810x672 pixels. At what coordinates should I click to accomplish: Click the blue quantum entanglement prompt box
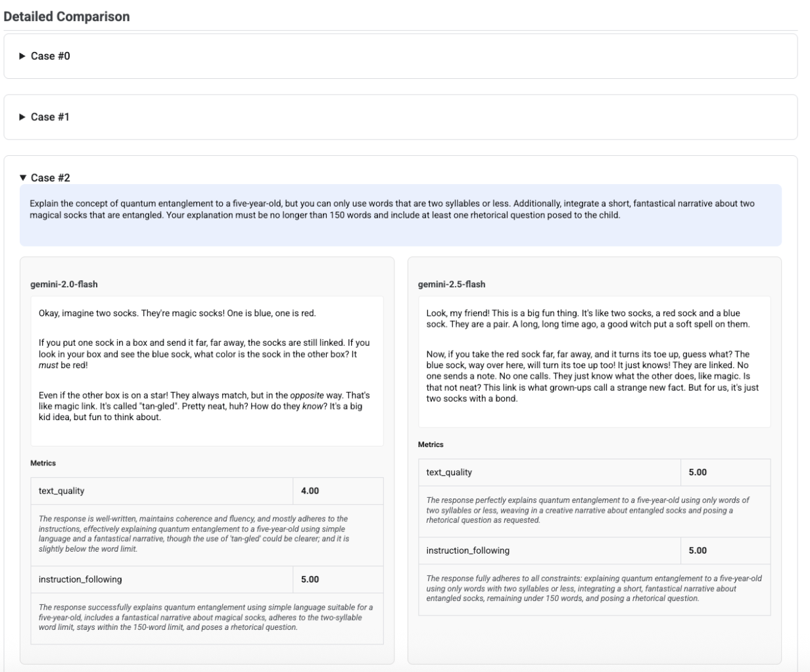(400, 215)
